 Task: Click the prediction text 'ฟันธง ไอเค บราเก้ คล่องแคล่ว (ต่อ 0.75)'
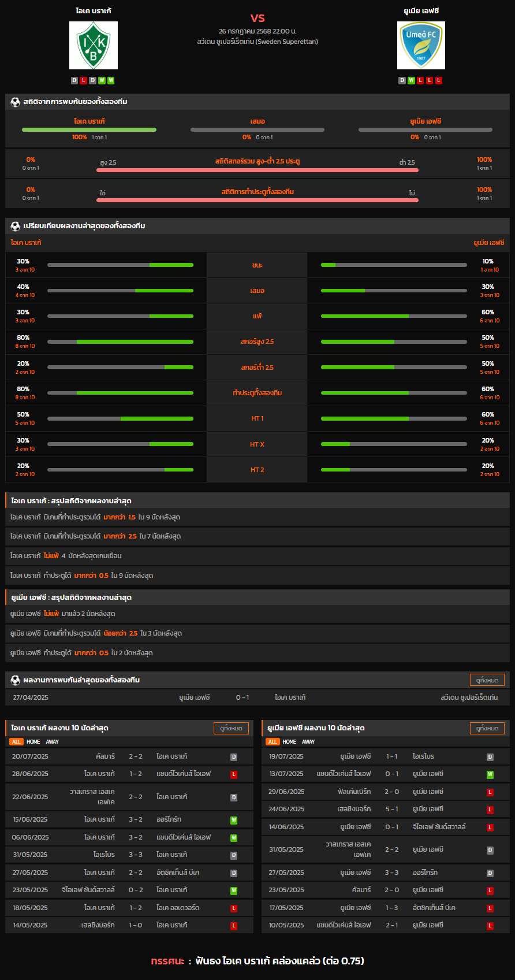280,961
